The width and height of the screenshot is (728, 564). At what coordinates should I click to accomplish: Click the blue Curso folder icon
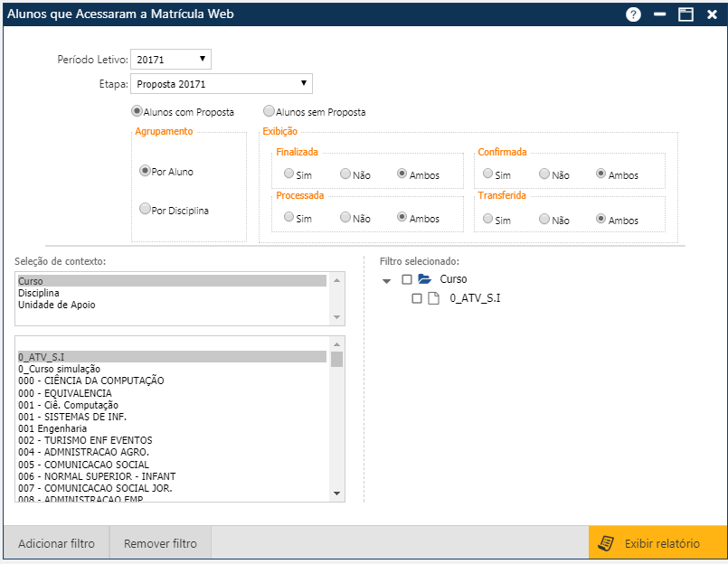coord(424,279)
